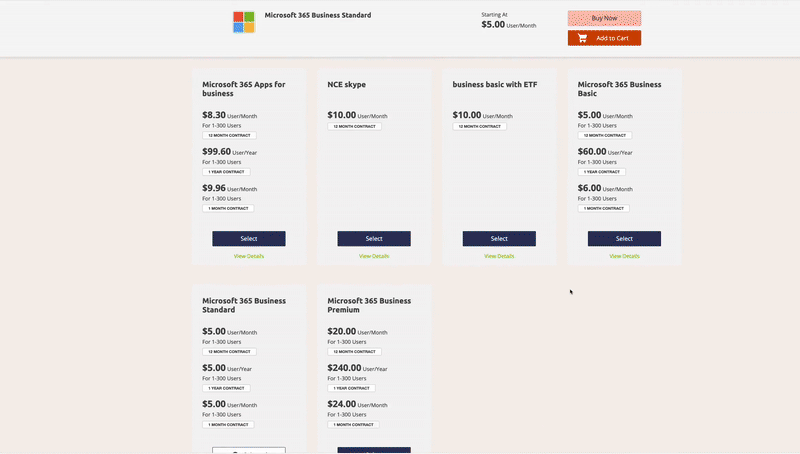The height and width of the screenshot is (454, 800).
Task: Click the NCE skype card title
Action: click(x=347, y=85)
